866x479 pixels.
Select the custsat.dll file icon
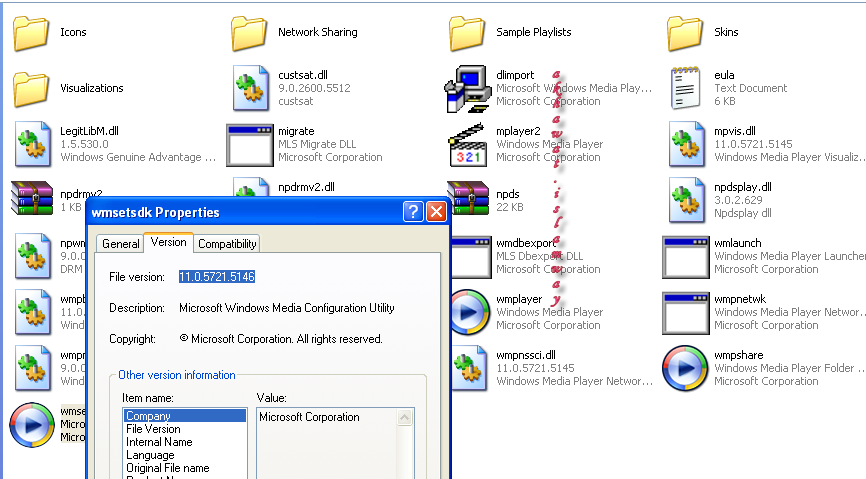(x=251, y=88)
